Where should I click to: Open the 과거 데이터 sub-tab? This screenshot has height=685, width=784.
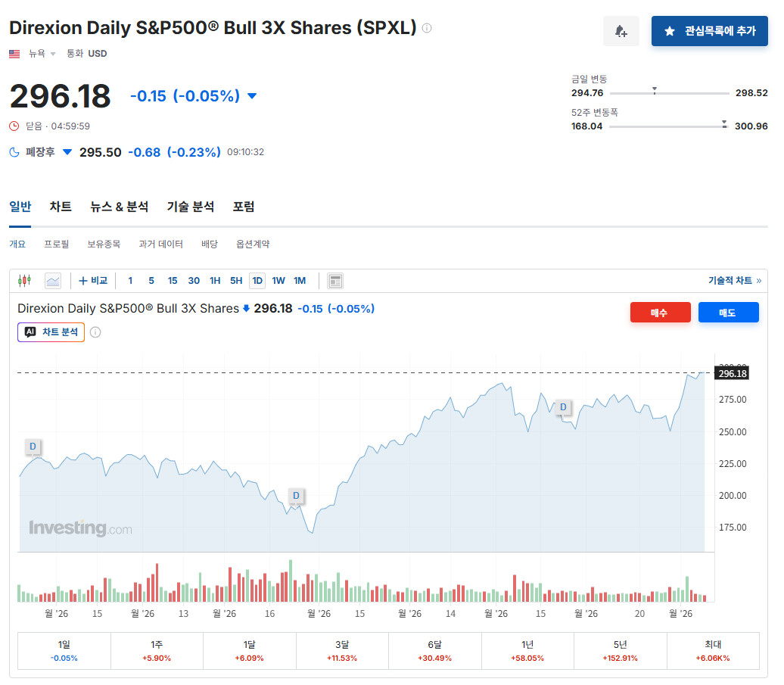[x=160, y=244]
